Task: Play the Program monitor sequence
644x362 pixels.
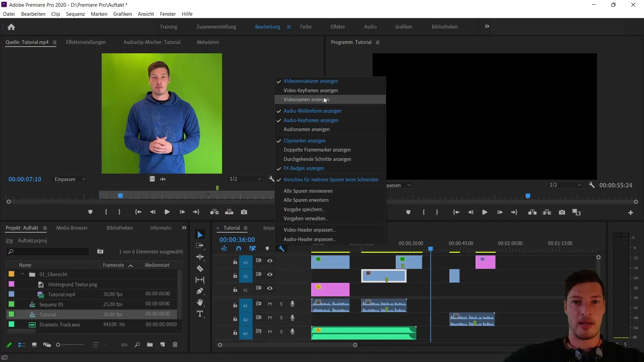Action: coord(485,213)
